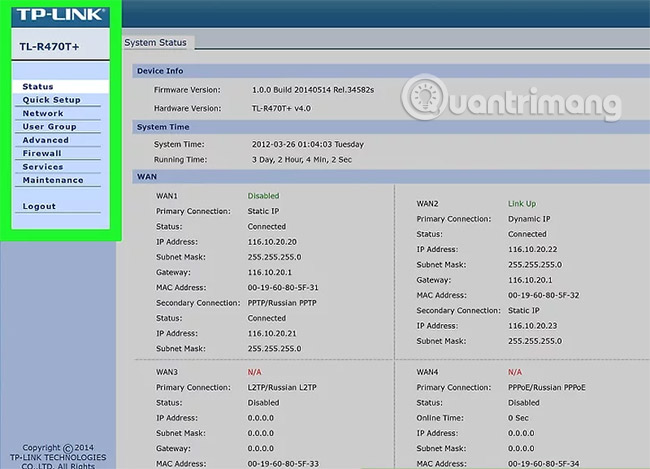
Task: Click the firmware version value
Action: (315, 90)
